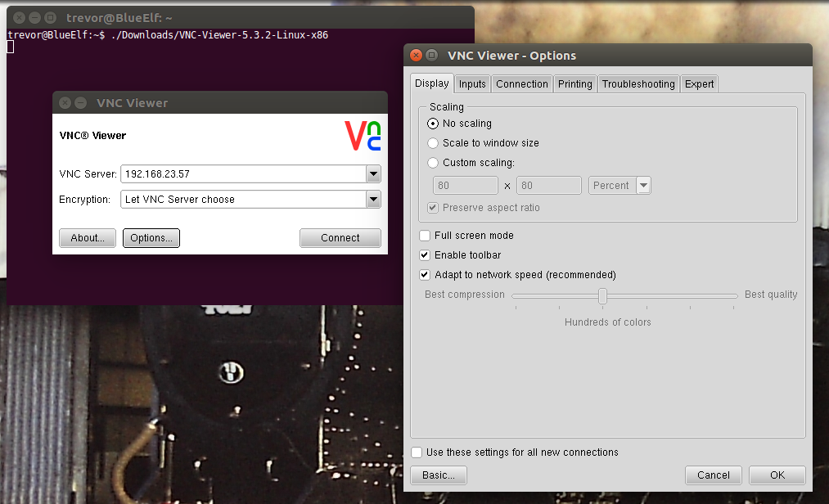Click the Hundreds of colors label
The height and width of the screenshot is (504, 829).
coord(607,322)
